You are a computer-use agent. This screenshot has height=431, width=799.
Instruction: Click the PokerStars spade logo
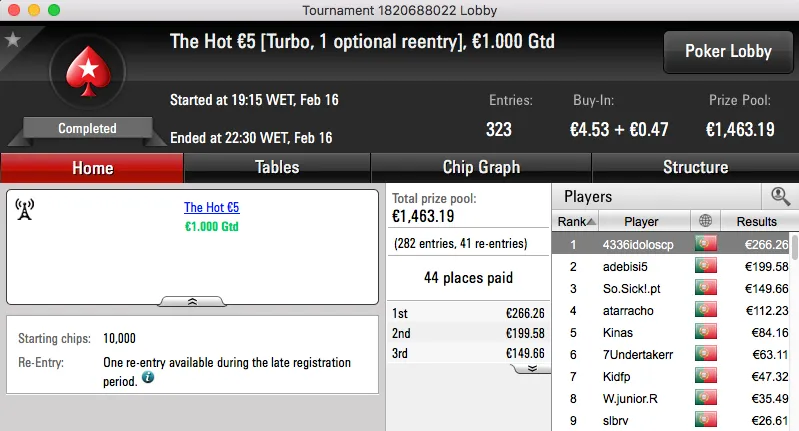(87, 74)
